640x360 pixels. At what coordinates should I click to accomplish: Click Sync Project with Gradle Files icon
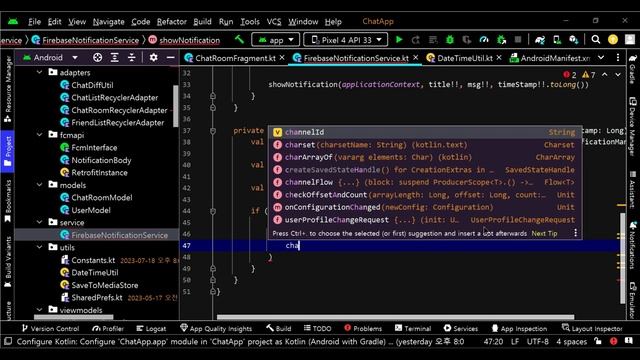[540, 40]
